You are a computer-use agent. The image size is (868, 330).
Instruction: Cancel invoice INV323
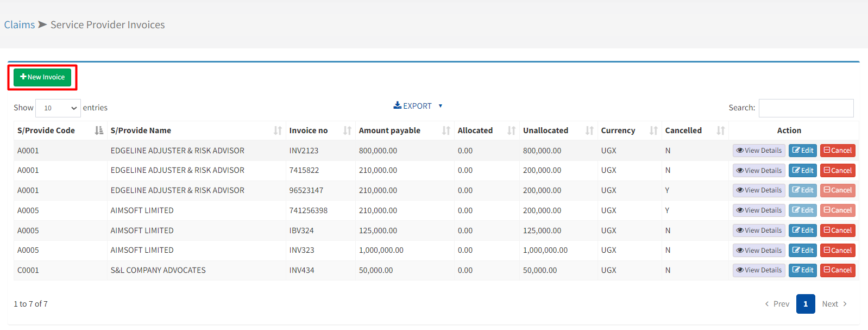pos(837,251)
